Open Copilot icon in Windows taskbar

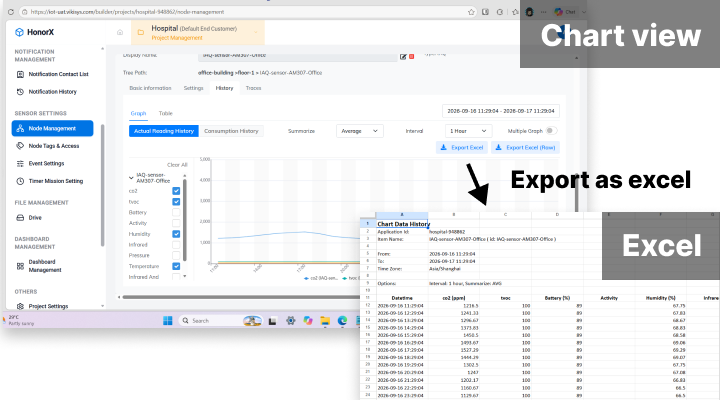pos(308,321)
